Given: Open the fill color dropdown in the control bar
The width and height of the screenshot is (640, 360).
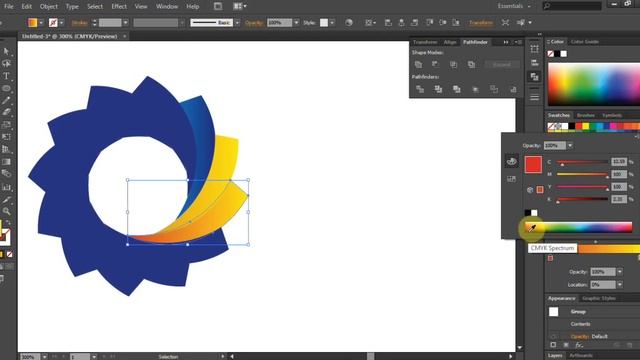Looking at the screenshot, I should click(x=41, y=23).
